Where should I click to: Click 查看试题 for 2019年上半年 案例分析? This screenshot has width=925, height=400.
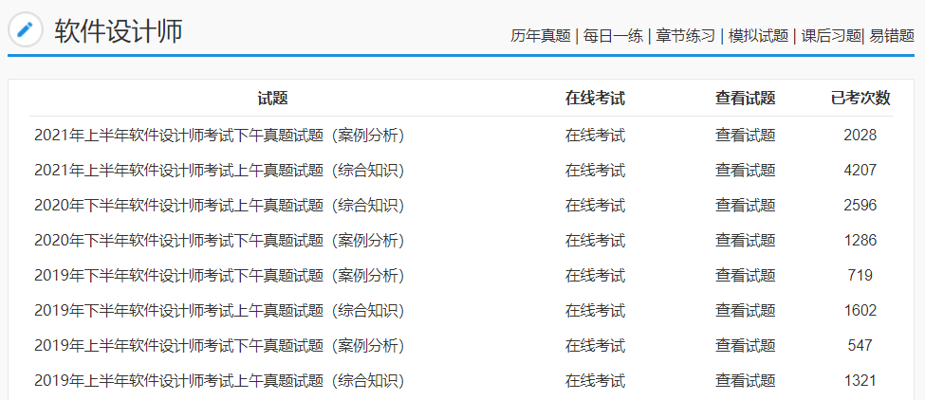pyautogui.click(x=745, y=345)
